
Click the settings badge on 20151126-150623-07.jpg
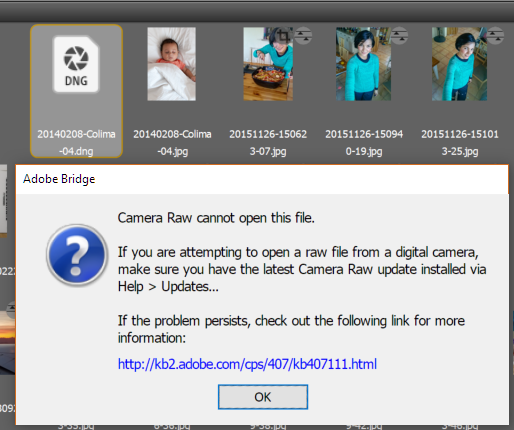303,35
